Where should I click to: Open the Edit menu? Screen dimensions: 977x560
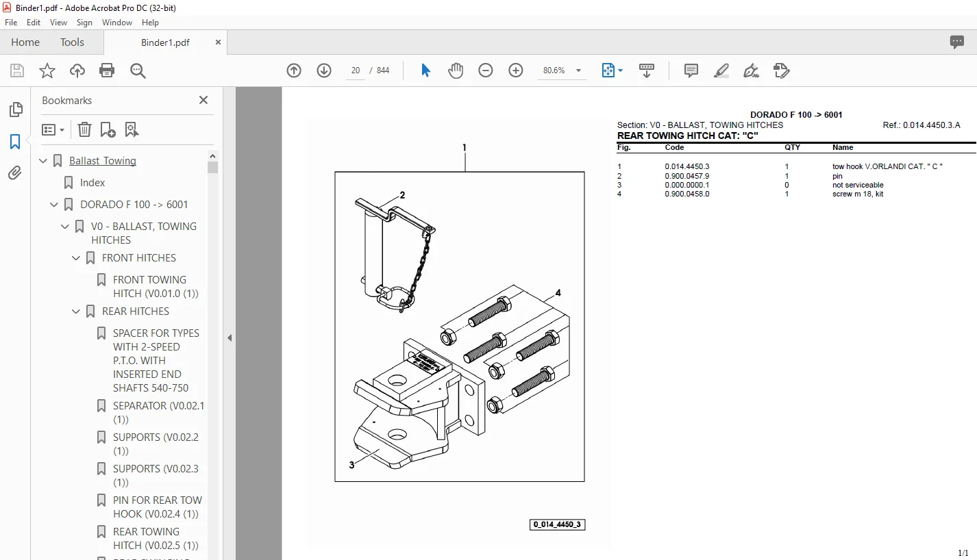coord(34,23)
